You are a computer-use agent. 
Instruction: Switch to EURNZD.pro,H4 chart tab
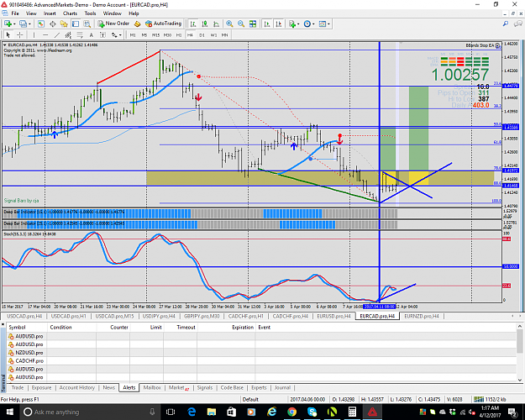click(x=422, y=316)
